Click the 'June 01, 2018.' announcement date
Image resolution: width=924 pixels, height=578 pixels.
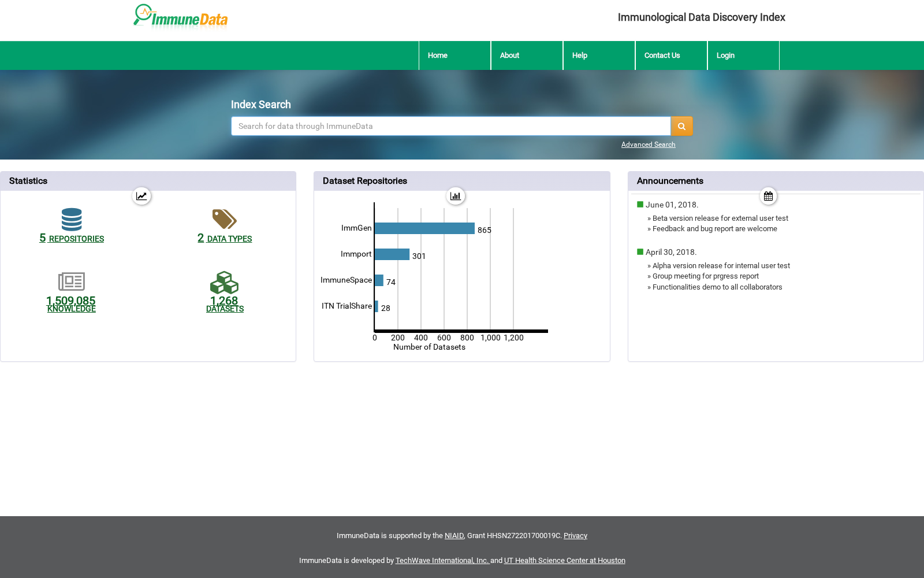tap(672, 205)
